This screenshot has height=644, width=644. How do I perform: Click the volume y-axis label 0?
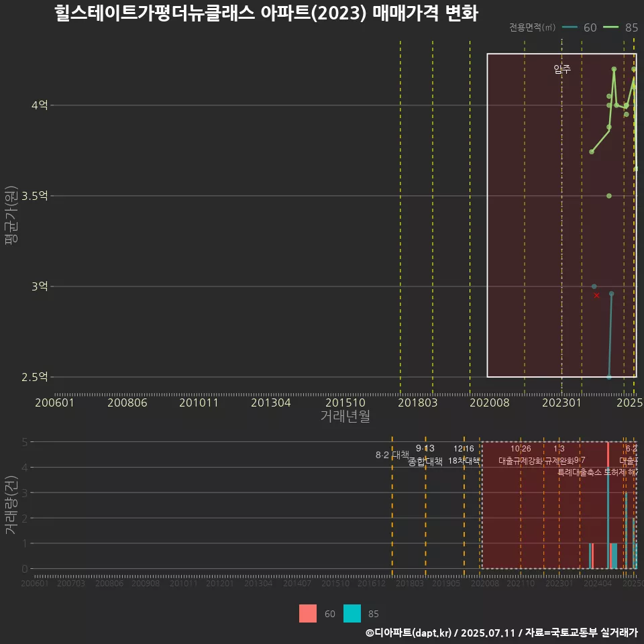point(25,569)
